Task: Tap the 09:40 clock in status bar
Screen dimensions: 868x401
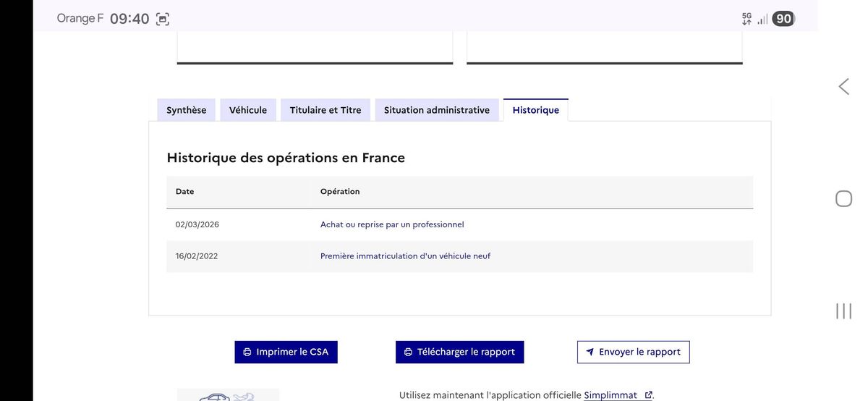Action: tap(129, 19)
